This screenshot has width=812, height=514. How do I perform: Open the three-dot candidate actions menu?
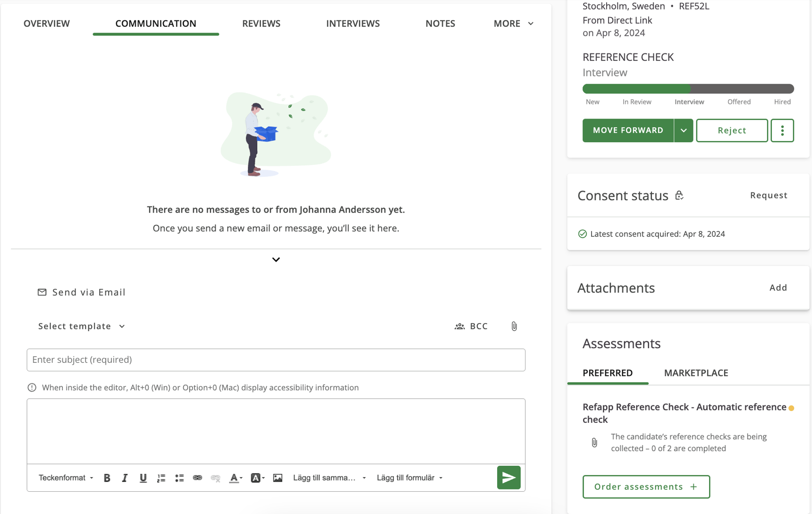(x=782, y=130)
